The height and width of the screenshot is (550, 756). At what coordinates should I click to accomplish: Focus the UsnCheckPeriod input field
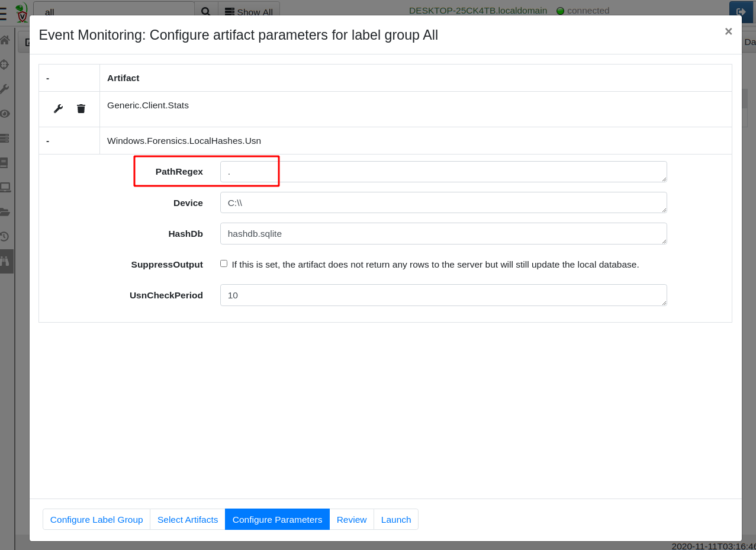(x=443, y=295)
